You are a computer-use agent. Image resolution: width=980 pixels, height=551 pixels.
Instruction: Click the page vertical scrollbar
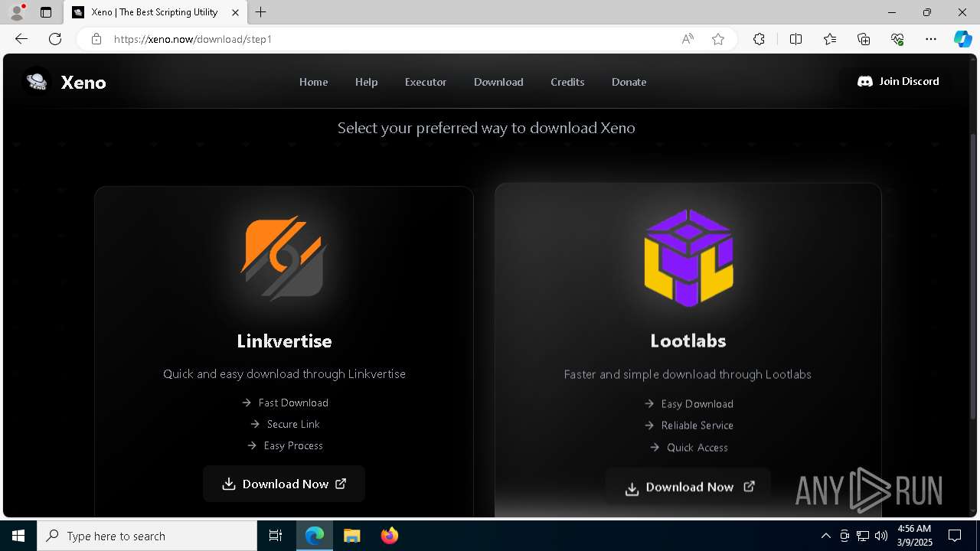(974, 275)
